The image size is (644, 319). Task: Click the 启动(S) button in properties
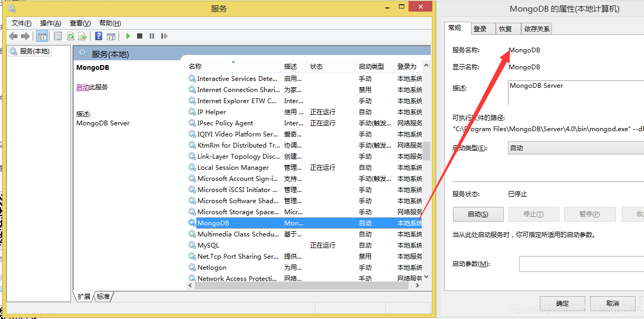(478, 214)
